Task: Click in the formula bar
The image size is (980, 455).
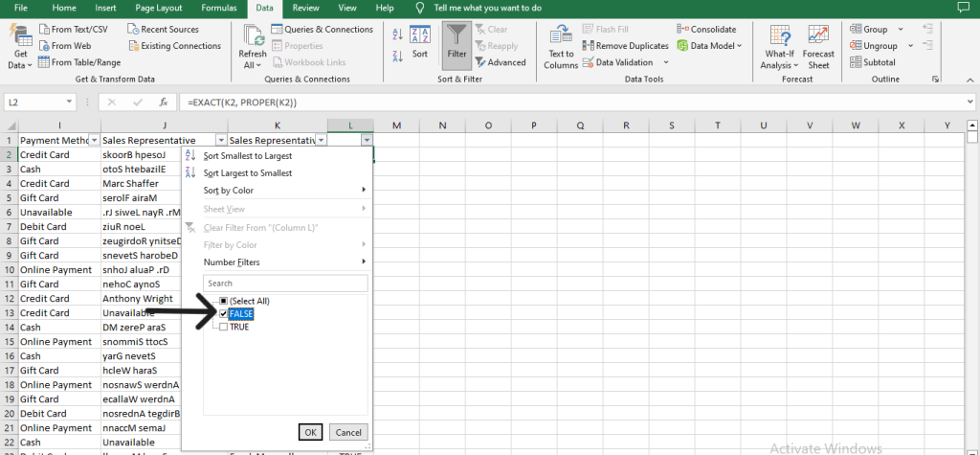Action: pyautogui.click(x=571, y=102)
